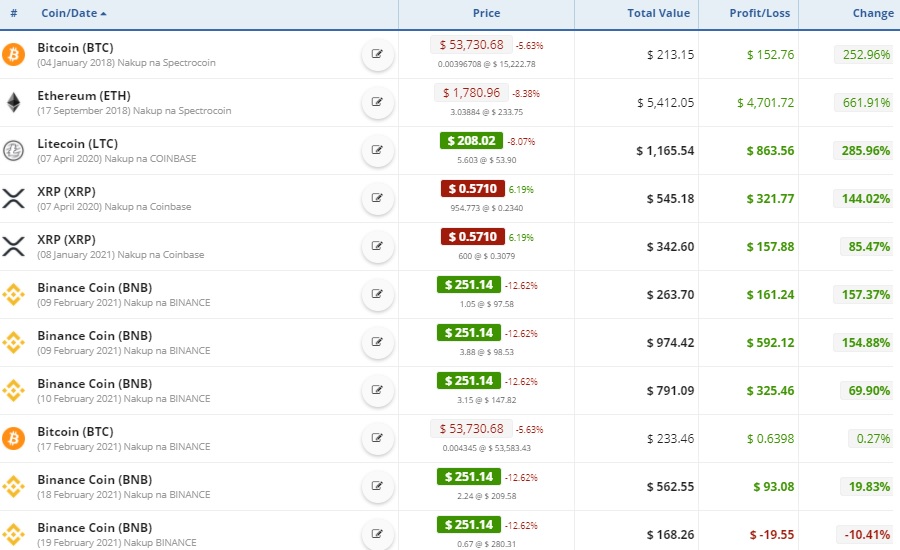This screenshot has height=550, width=900.
Task: Click BNB logo in the 3.88 @ $98.53 row
Action: click(x=13, y=343)
